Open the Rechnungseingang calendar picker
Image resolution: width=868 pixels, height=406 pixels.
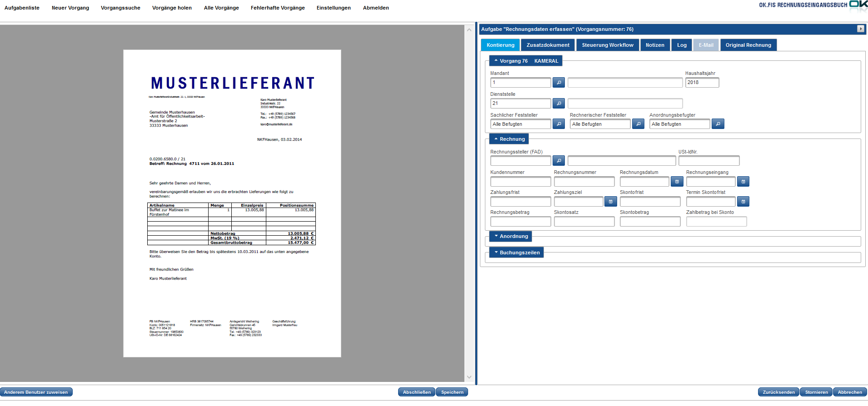(x=743, y=182)
